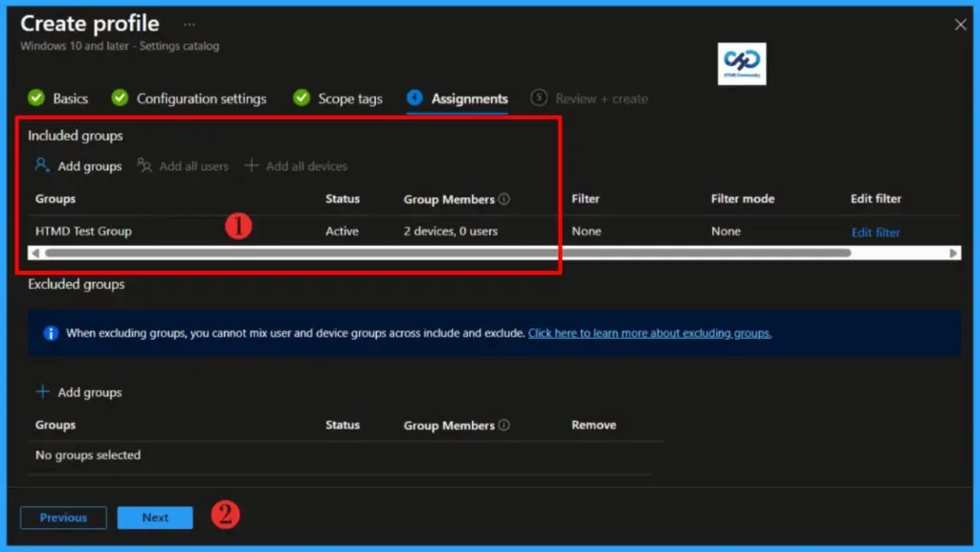
Task: Click the '2 devices, 0 users' cell
Action: [x=450, y=232]
